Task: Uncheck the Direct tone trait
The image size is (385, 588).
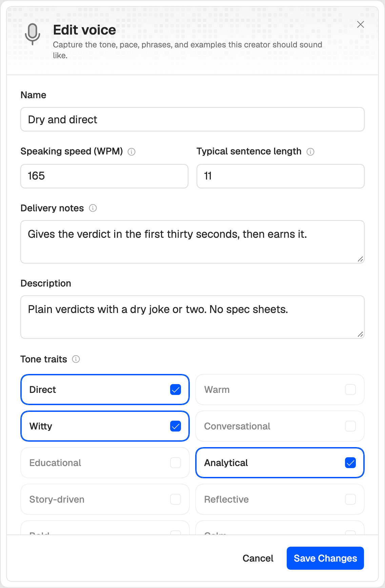Action: [x=105, y=390]
